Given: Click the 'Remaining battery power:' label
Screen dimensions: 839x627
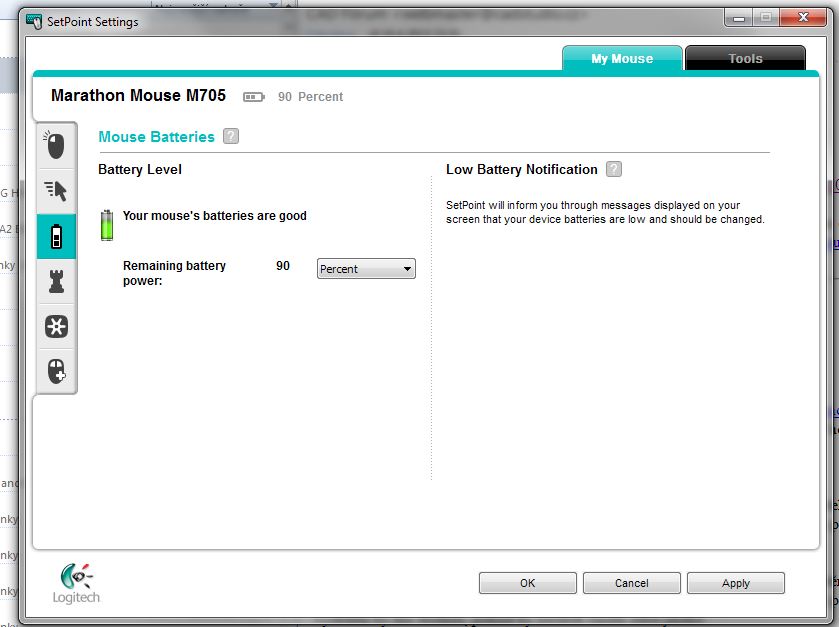Looking at the screenshot, I should pyautogui.click(x=174, y=273).
